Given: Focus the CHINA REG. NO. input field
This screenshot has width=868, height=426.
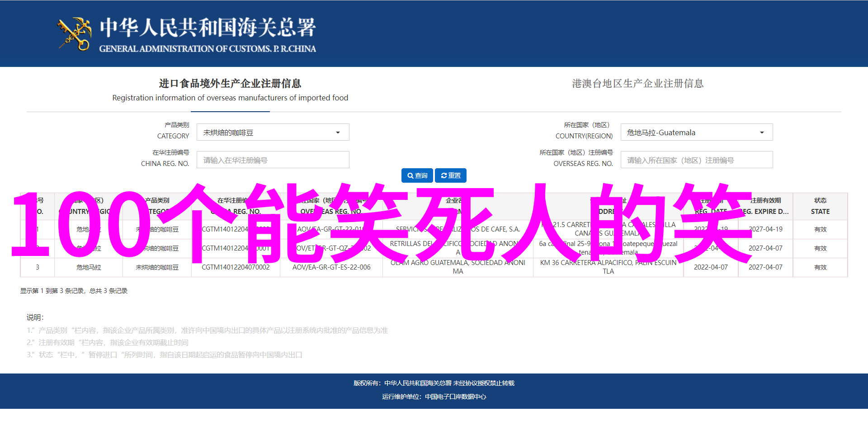Looking at the screenshot, I should pos(273,160).
